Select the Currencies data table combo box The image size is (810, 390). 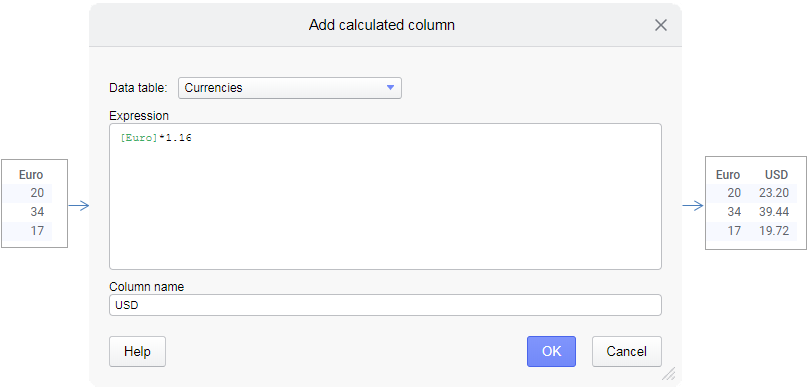tap(290, 88)
